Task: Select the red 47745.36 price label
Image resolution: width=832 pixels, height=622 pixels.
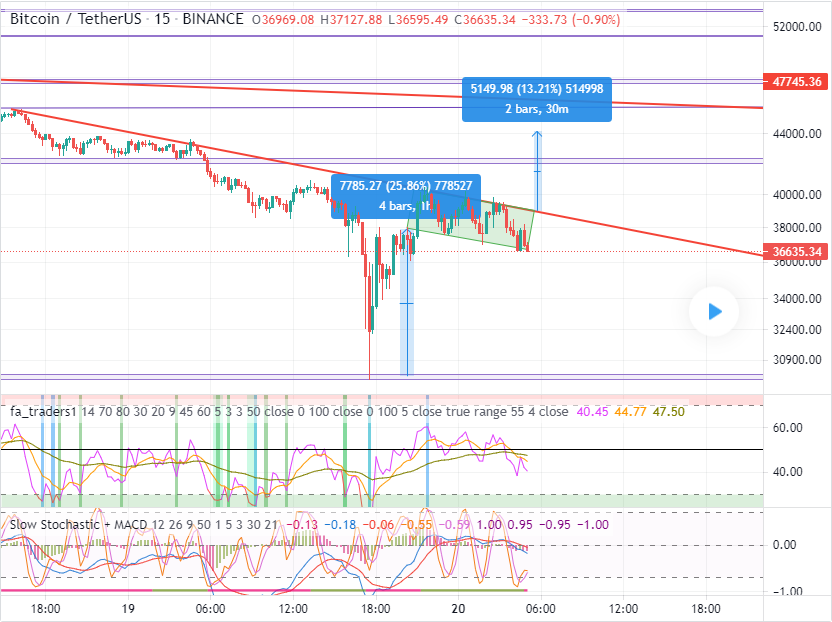Action: pyautogui.click(x=797, y=81)
